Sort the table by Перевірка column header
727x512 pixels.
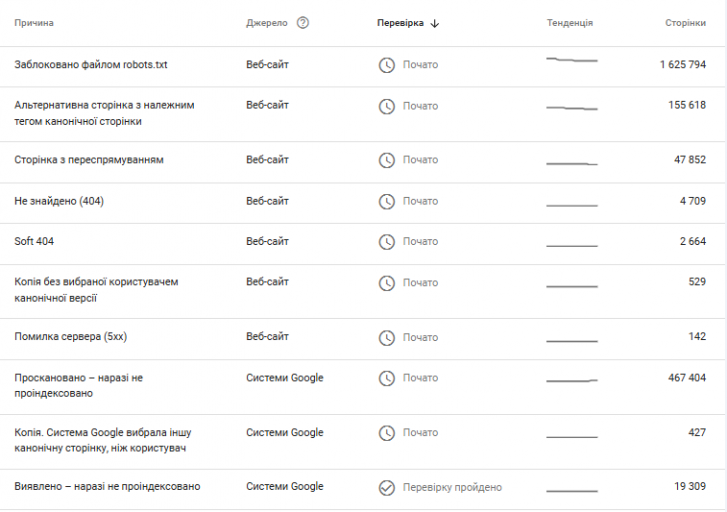click(400, 23)
